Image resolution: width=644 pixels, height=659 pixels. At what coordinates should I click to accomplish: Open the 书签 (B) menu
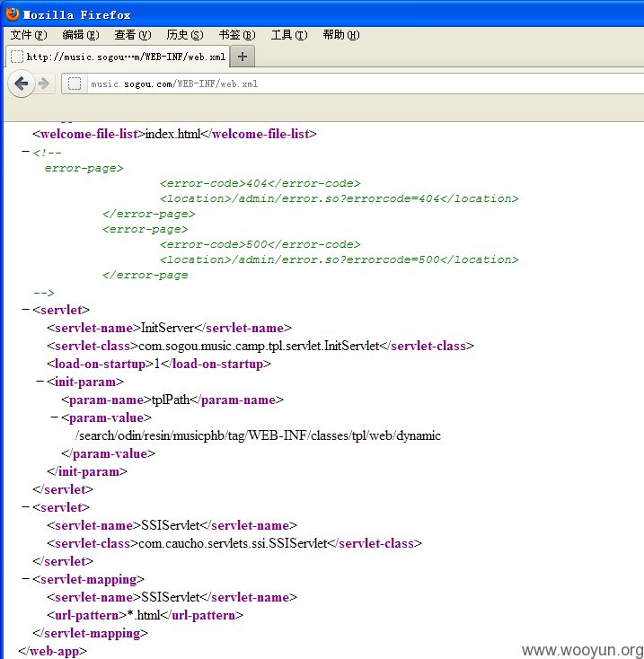(237, 35)
